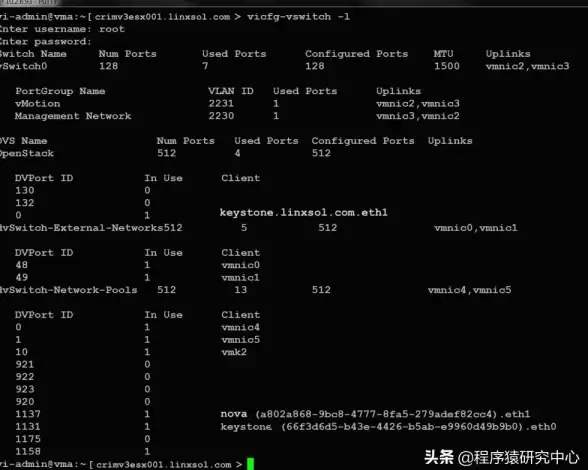Image resolution: width=588 pixels, height=470 pixels.
Task: Select VLAN ID 2230
Action: click(x=221, y=116)
